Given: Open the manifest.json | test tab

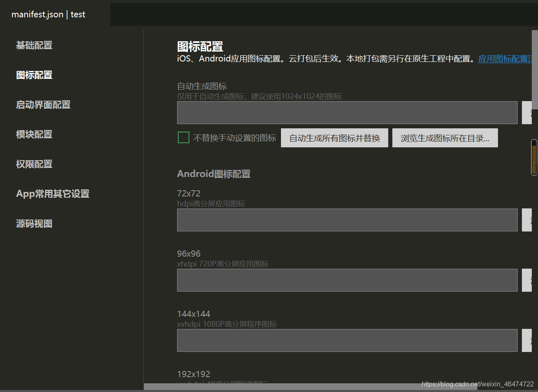Looking at the screenshot, I should (48, 14).
